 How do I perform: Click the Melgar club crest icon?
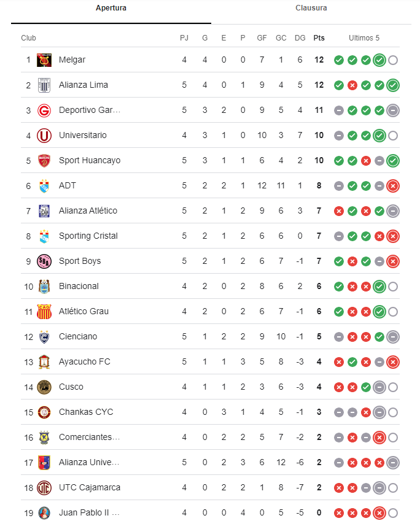click(x=44, y=60)
